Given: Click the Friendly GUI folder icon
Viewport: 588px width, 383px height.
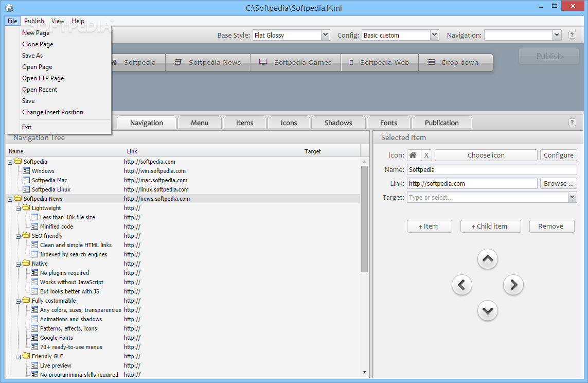Looking at the screenshot, I should tap(26, 356).
